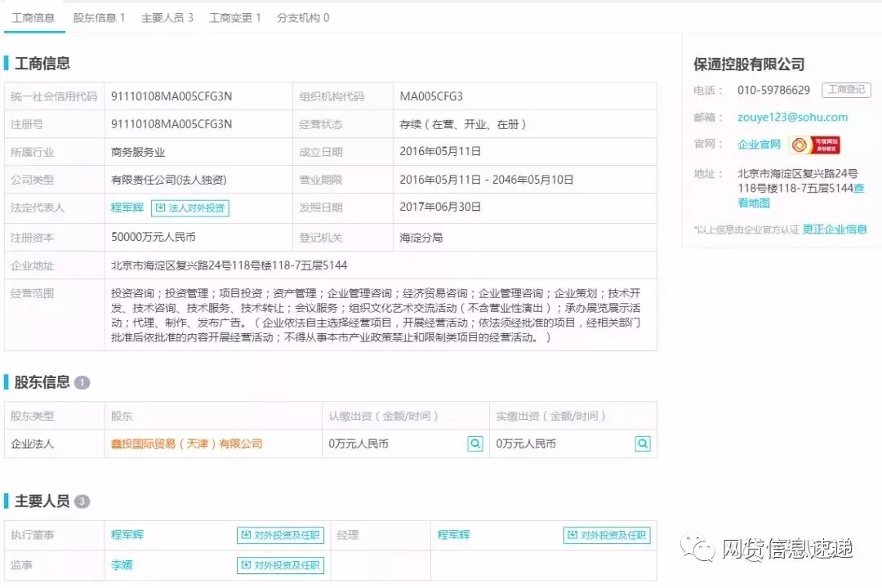This screenshot has height=588, width=882.
Task: Open shareholder 鑫投国际贸易（天津）有限公司 link
Action: click(187, 444)
